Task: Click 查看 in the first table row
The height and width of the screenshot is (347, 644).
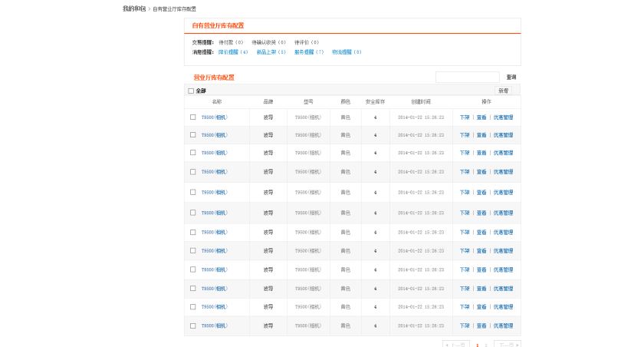Action: 481,117
